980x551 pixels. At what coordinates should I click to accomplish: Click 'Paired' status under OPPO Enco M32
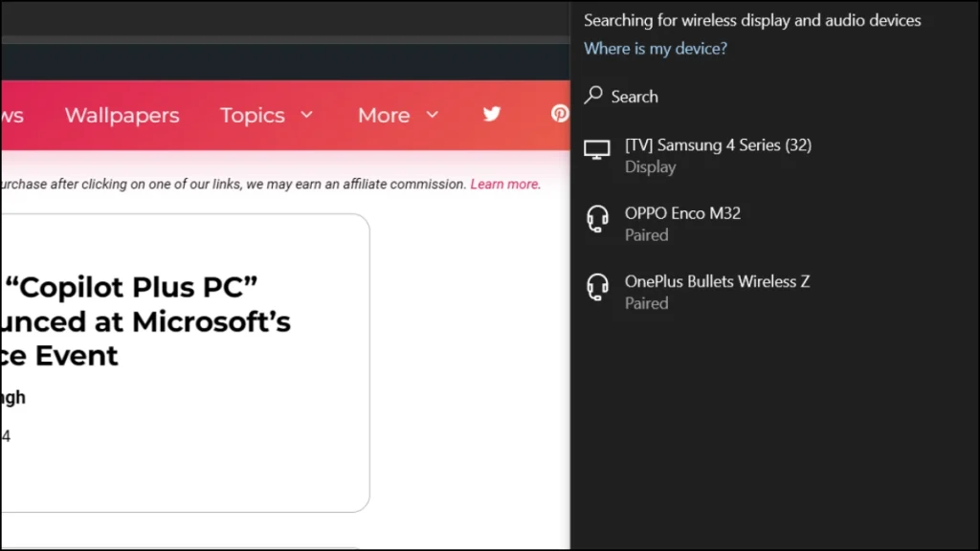(x=647, y=235)
